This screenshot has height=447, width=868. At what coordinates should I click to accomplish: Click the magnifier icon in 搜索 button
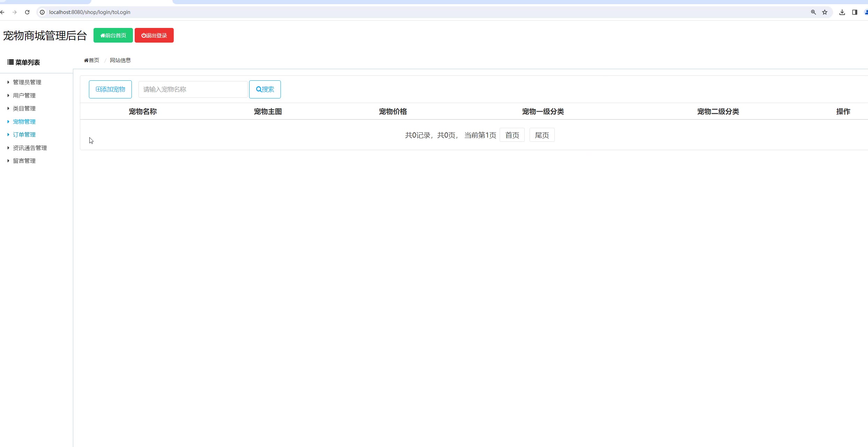pos(259,89)
